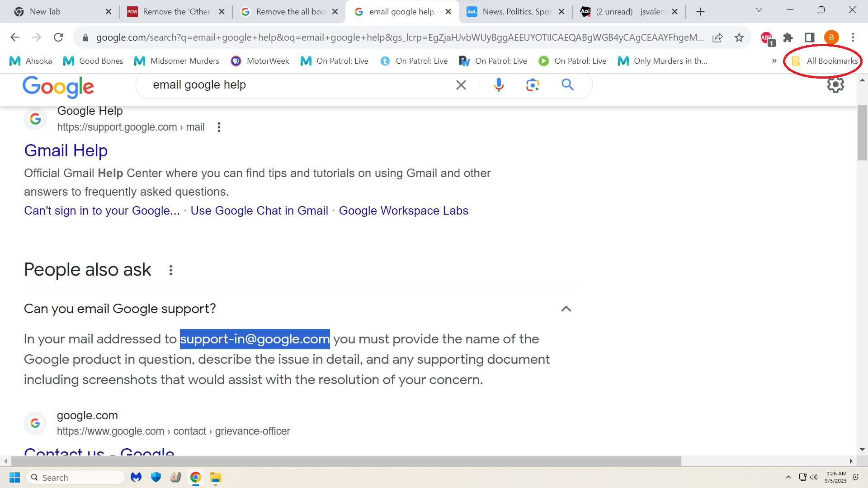
Task: Expand hidden bookmarks overflow chevron
Action: tap(774, 61)
